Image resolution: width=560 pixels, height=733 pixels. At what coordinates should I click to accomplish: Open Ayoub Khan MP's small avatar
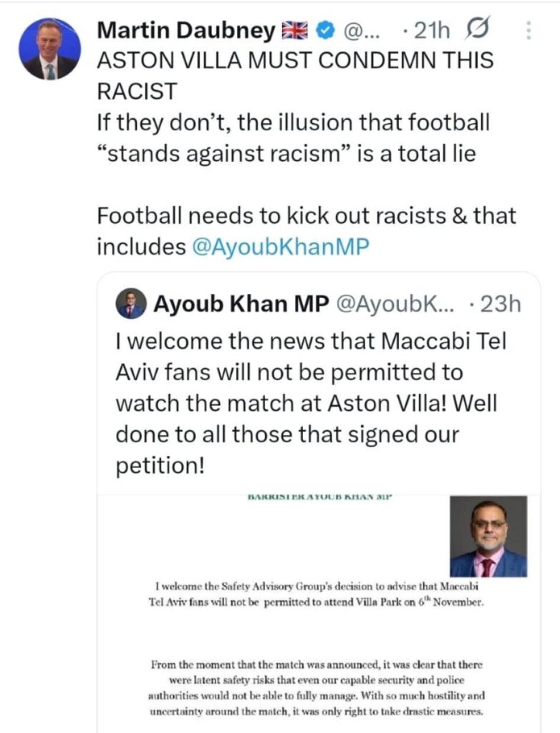[131, 304]
